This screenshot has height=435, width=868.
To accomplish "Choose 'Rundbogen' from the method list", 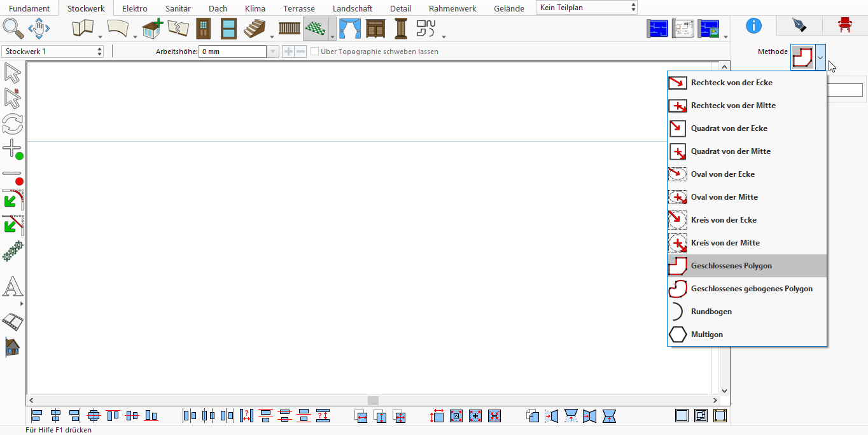I will [x=747, y=312].
